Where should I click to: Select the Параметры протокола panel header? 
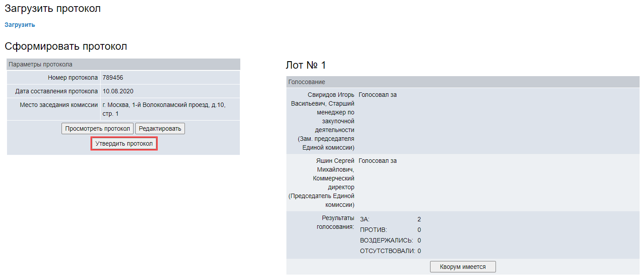pyautogui.click(x=40, y=64)
